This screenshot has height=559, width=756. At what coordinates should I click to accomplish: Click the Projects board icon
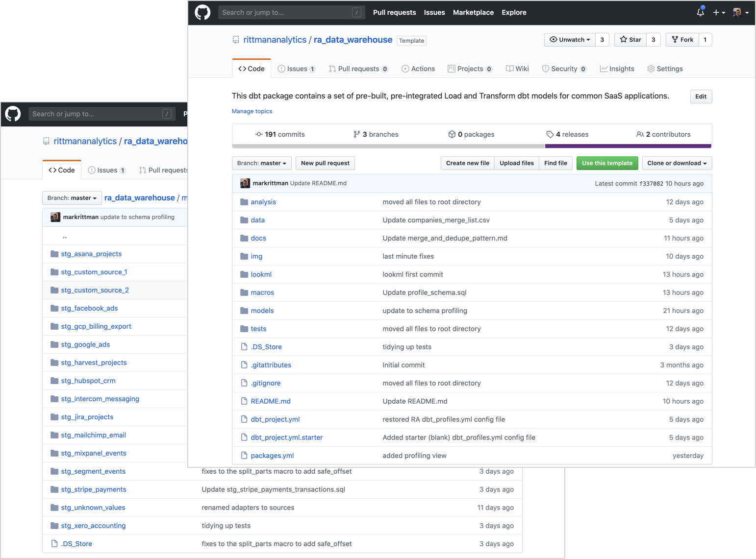coord(451,69)
